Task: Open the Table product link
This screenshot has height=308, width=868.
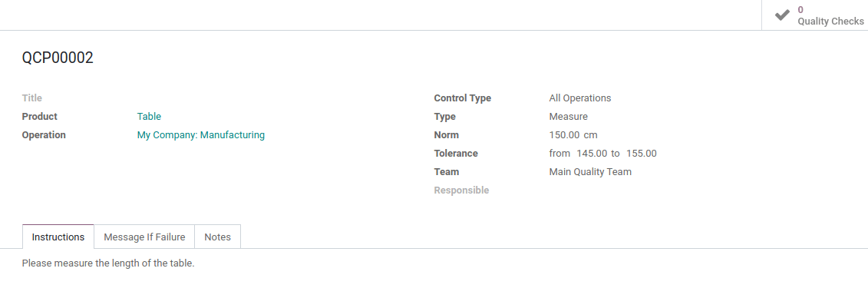Action: pyautogui.click(x=149, y=116)
